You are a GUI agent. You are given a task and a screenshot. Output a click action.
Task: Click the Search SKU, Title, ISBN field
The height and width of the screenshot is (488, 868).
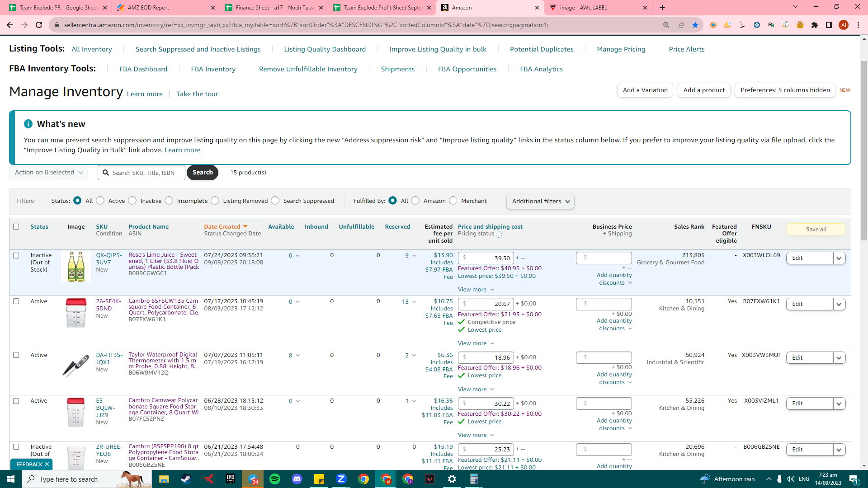[142, 173]
